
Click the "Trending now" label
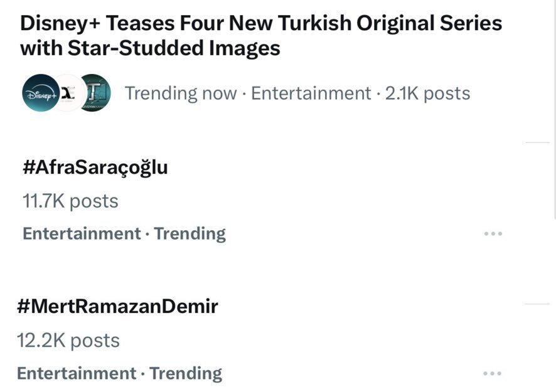pos(181,93)
